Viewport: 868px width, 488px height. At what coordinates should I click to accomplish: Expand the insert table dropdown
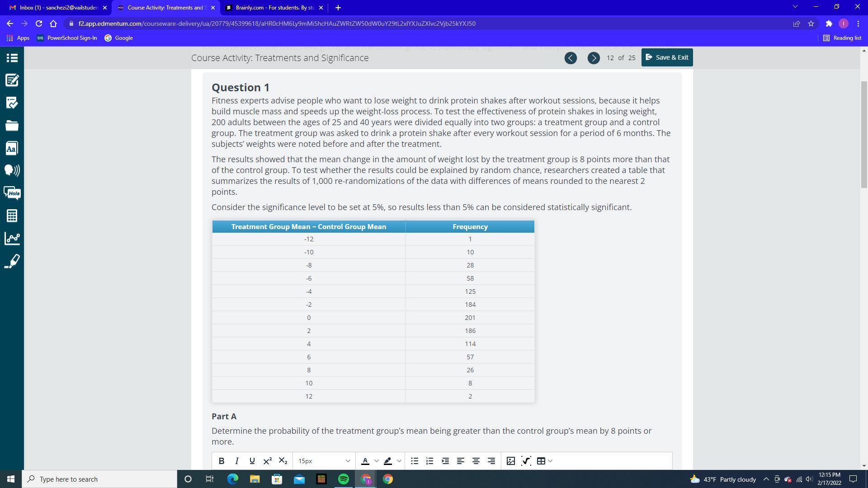550,461
